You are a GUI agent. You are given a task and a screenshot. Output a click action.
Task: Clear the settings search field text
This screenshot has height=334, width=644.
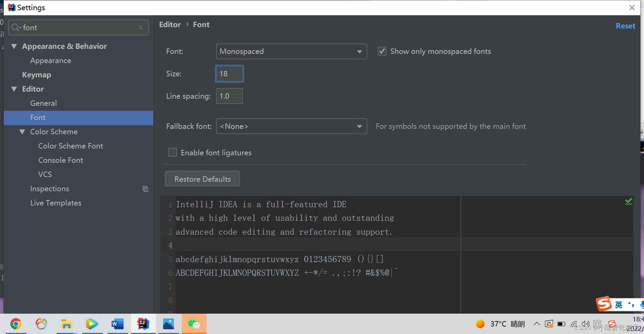[141, 27]
